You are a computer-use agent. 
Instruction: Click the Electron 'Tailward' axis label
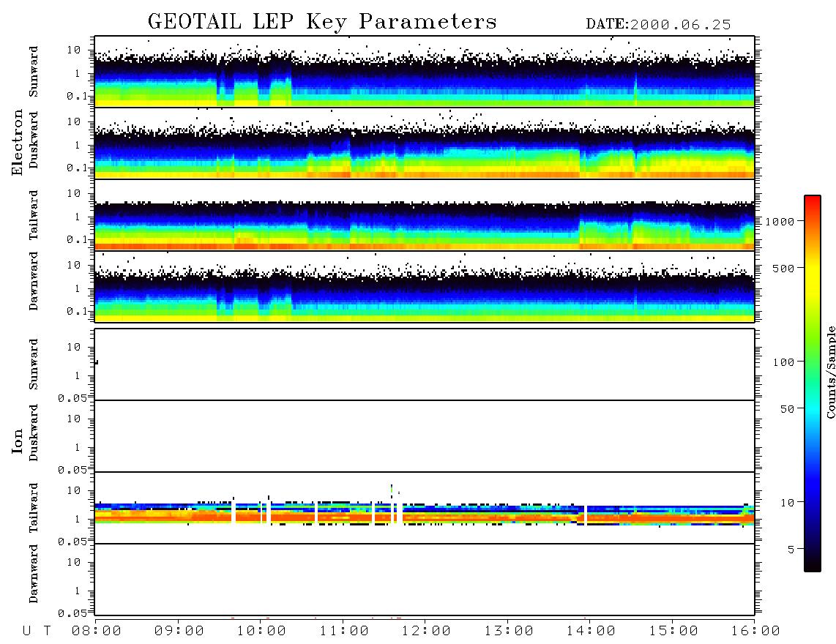pos(34,215)
